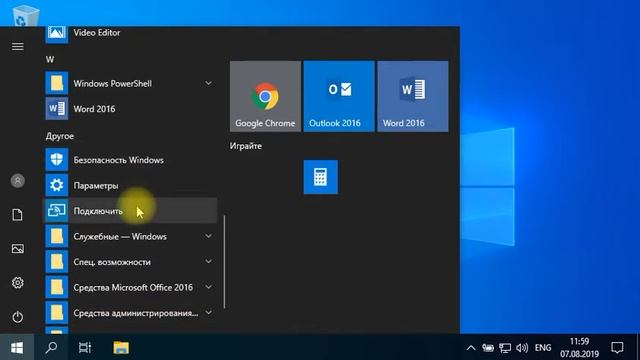Click the volume speaker tray icon

(522, 348)
